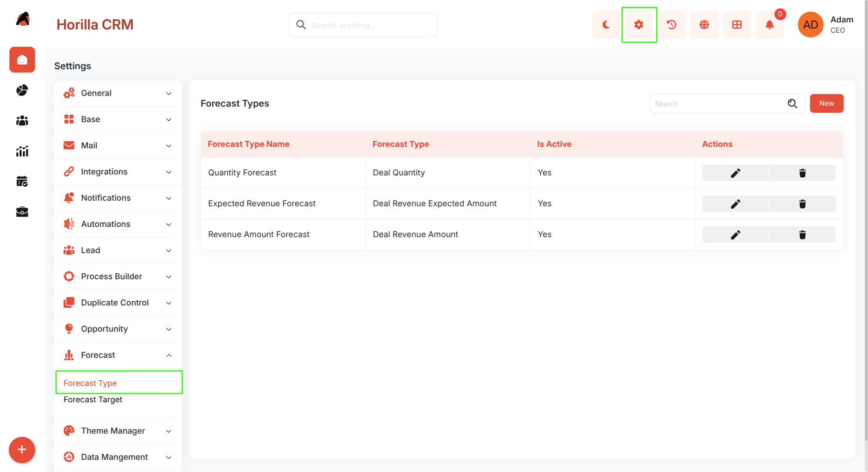
Task: Expand the Theme Manager section
Action: point(118,431)
